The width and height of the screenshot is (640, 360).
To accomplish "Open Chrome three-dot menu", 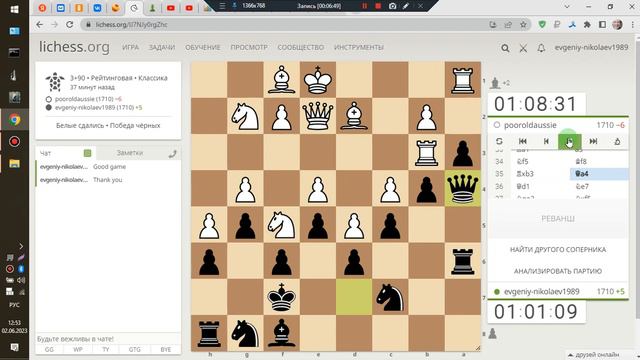I will point(633,24).
